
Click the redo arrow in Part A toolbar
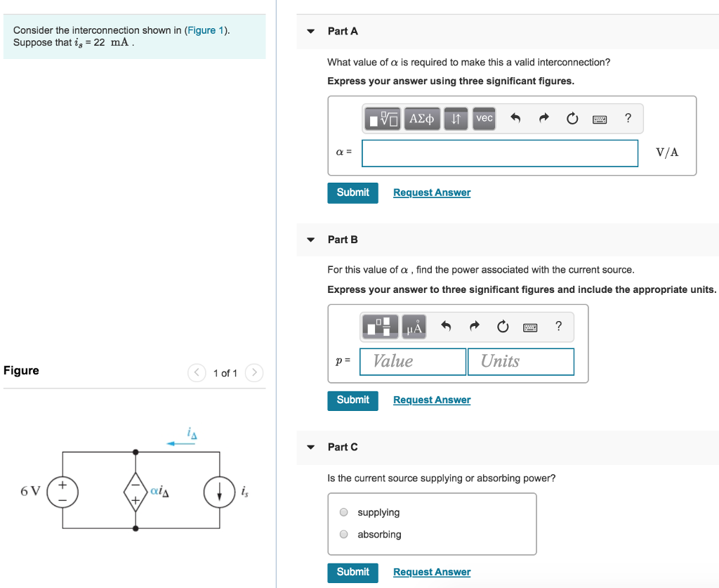[543, 118]
